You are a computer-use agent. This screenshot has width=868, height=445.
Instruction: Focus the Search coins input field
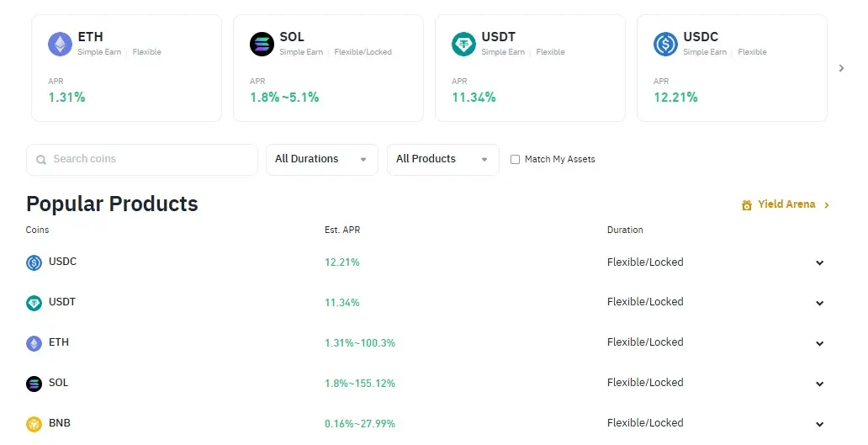[x=141, y=159]
